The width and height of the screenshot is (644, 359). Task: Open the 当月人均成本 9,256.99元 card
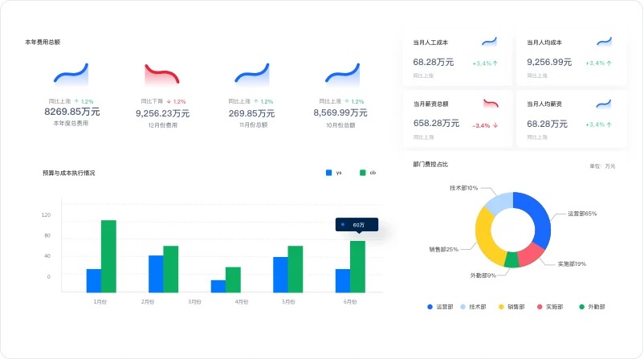571,58
